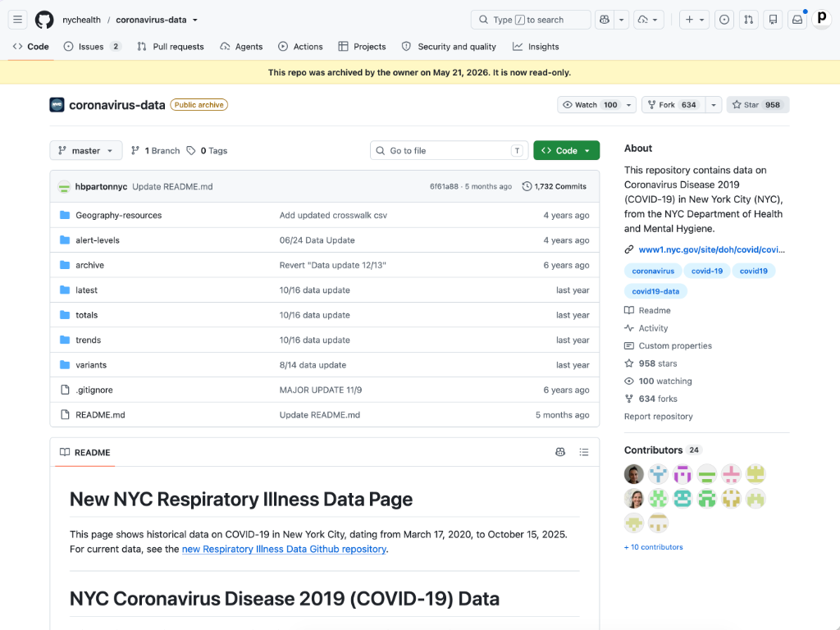Open the Issues icon in top bar
The image size is (840, 630).
(x=724, y=20)
